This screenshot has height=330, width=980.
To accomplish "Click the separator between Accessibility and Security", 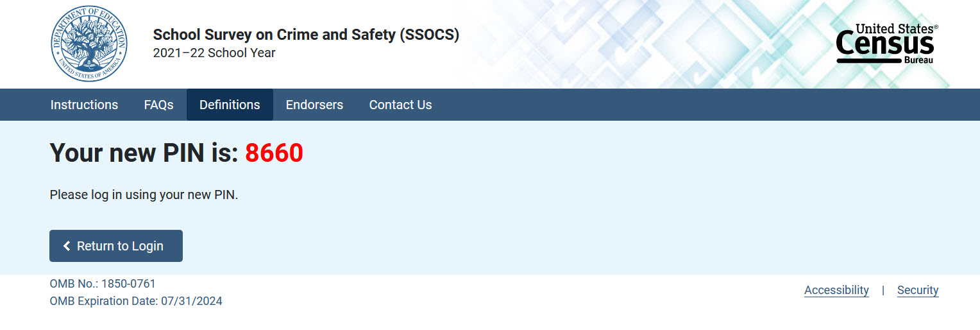I will click(x=883, y=290).
